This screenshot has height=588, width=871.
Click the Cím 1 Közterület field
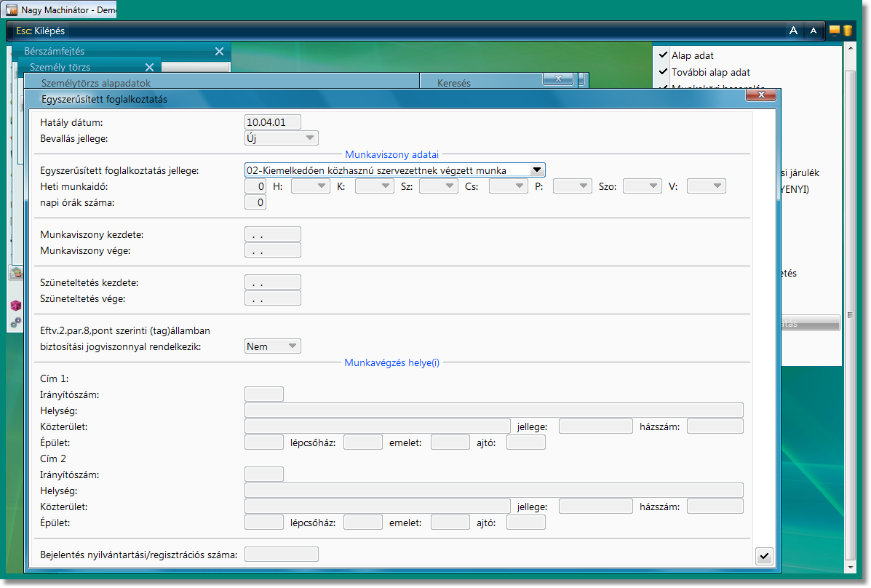click(378, 426)
